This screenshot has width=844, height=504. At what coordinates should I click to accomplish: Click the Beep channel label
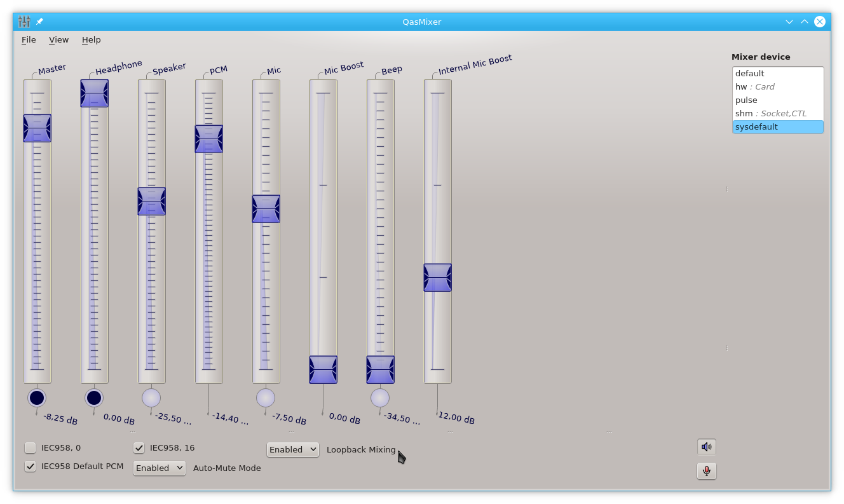[x=391, y=70]
